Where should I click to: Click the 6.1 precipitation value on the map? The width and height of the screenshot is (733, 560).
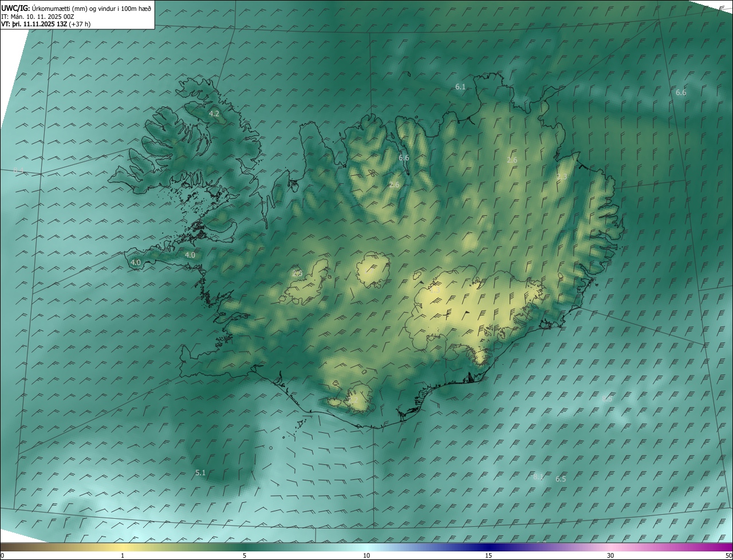(x=460, y=86)
